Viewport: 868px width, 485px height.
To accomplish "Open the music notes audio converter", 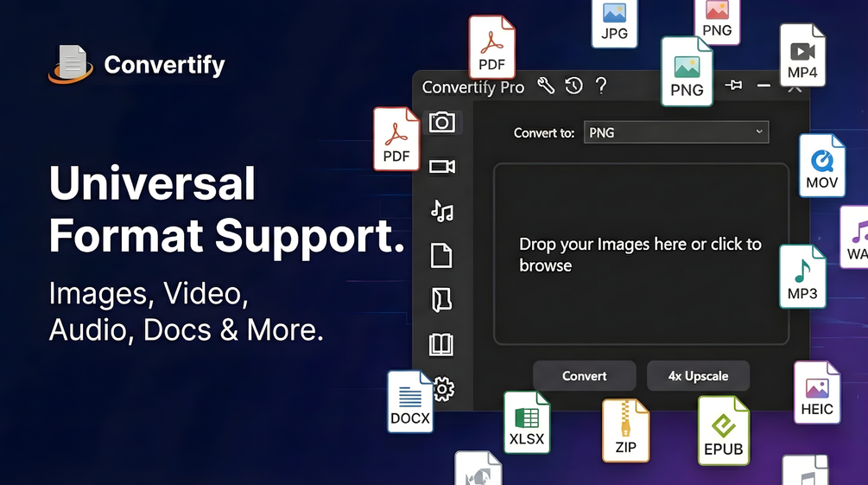I will (x=441, y=211).
